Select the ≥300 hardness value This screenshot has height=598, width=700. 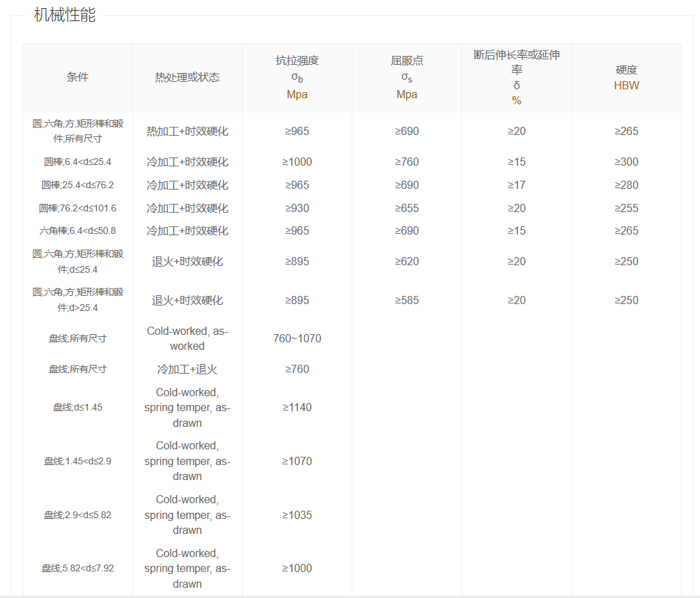[x=626, y=162]
